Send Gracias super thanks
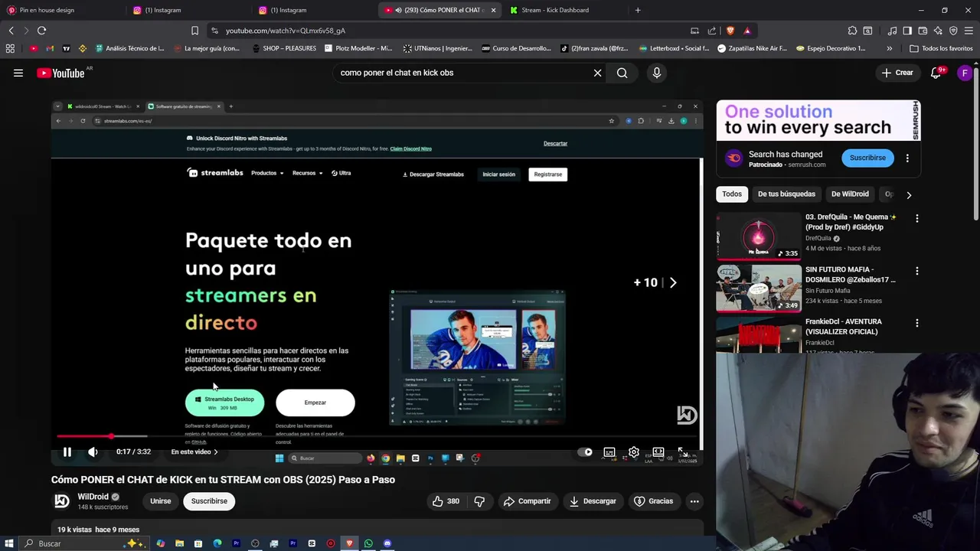 [x=654, y=501]
